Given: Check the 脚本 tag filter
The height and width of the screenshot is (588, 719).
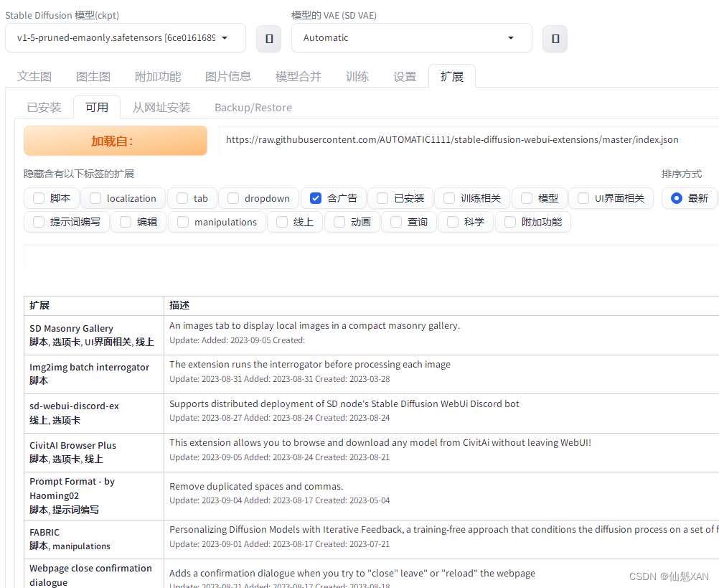Looking at the screenshot, I should tap(38, 198).
